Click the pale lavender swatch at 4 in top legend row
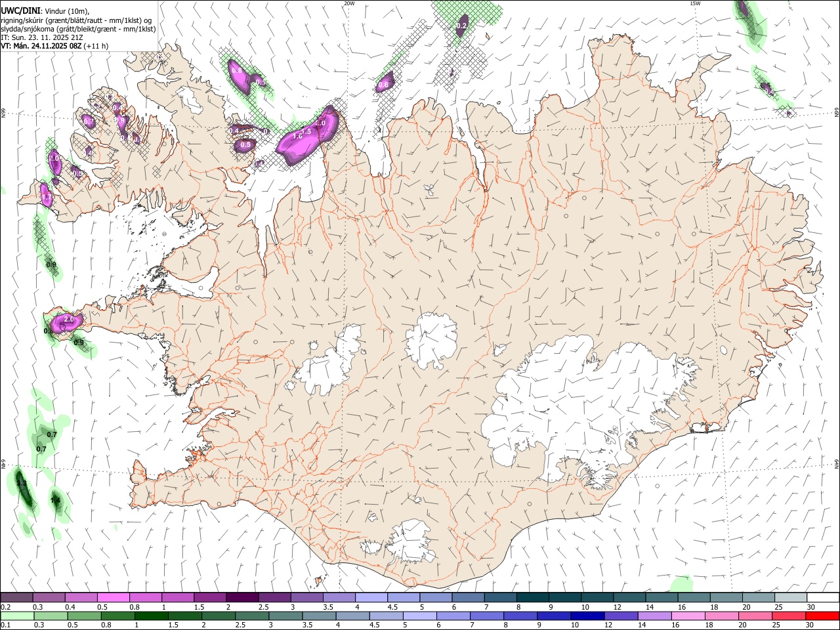Image resolution: width=840 pixels, height=630 pixels. coord(371,597)
